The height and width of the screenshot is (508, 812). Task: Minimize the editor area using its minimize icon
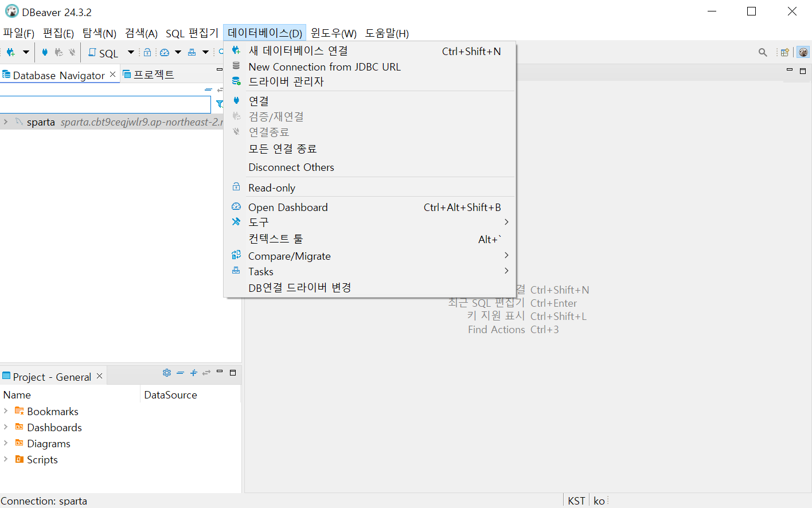[x=790, y=70]
